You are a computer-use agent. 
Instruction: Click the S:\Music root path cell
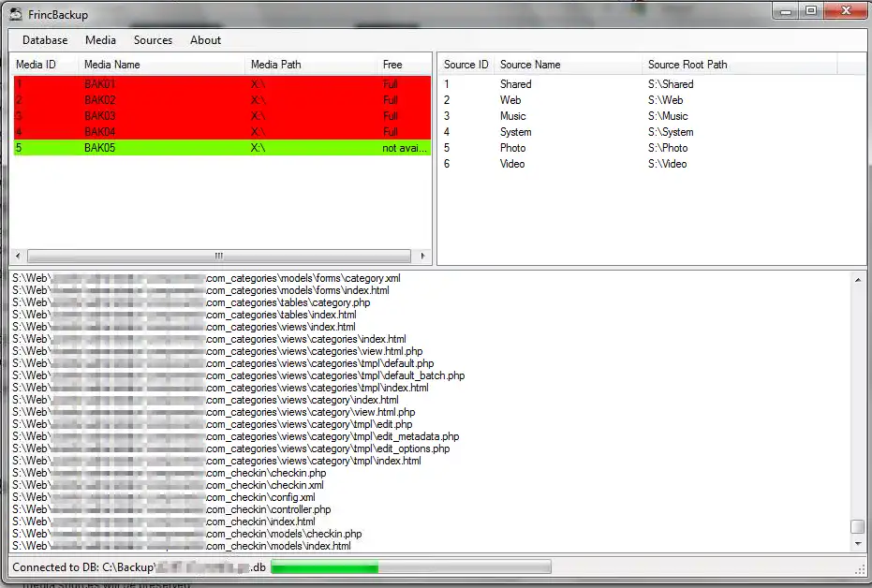pos(668,116)
